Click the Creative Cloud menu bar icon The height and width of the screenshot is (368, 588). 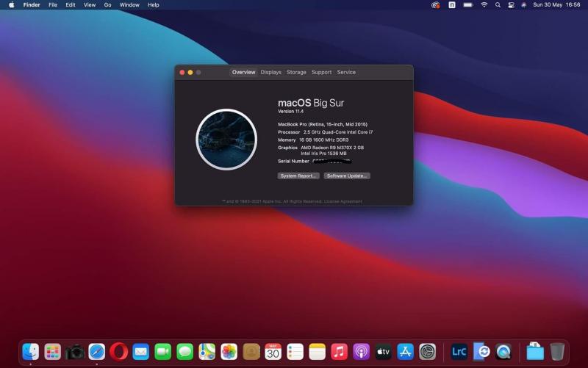pyautogui.click(x=435, y=5)
